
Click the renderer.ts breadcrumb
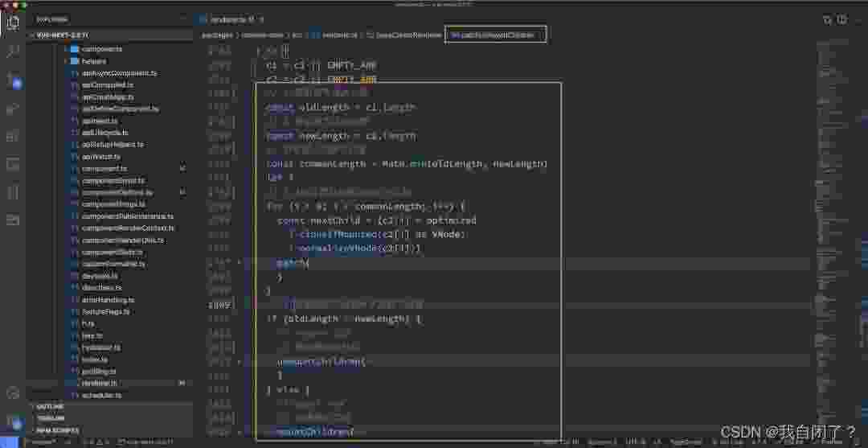tap(334, 35)
